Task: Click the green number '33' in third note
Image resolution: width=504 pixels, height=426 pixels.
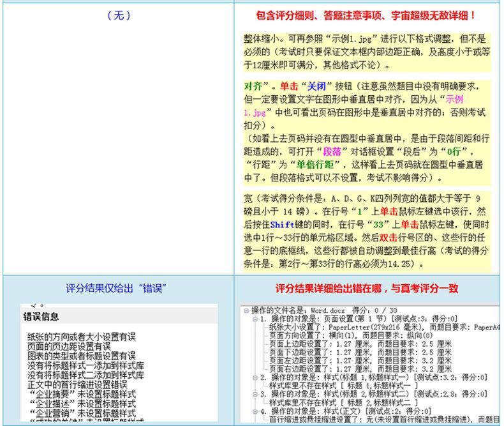Action: 378,225
